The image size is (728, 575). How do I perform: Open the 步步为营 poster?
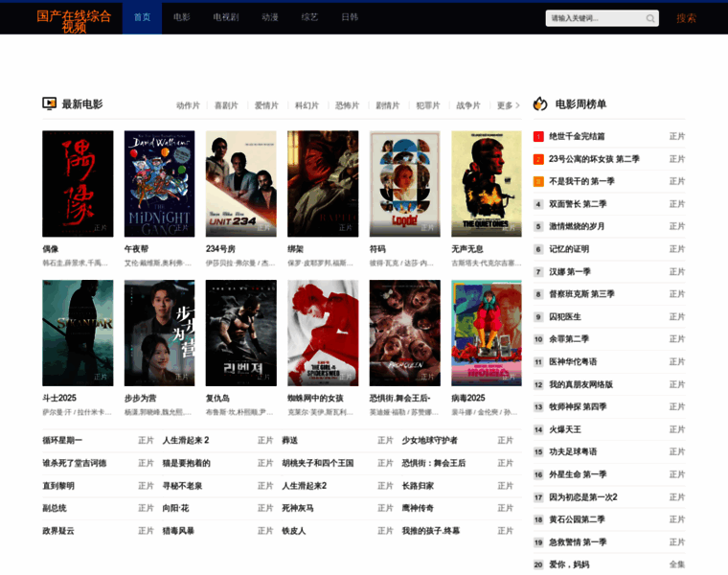coord(159,333)
